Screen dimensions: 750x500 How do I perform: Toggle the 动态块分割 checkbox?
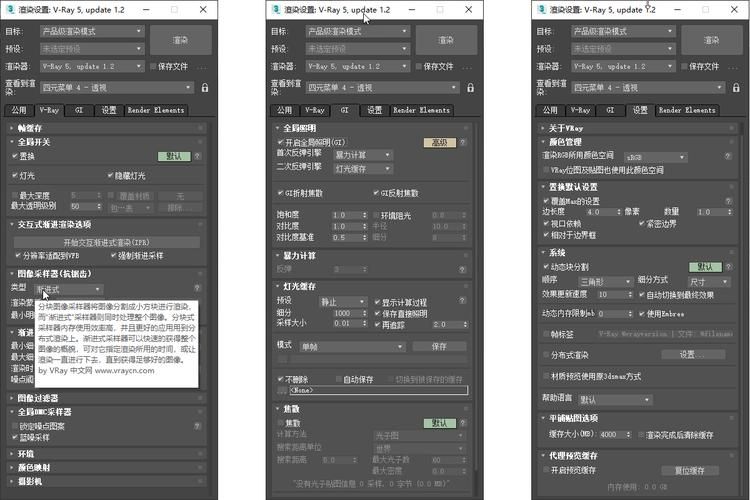547,267
